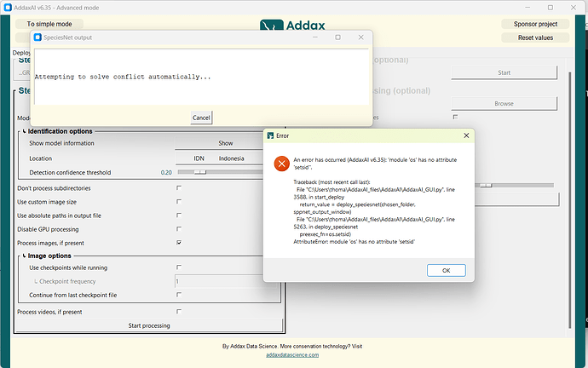
Task: Toggle Don't process subdirectories checkbox
Action: tap(179, 187)
